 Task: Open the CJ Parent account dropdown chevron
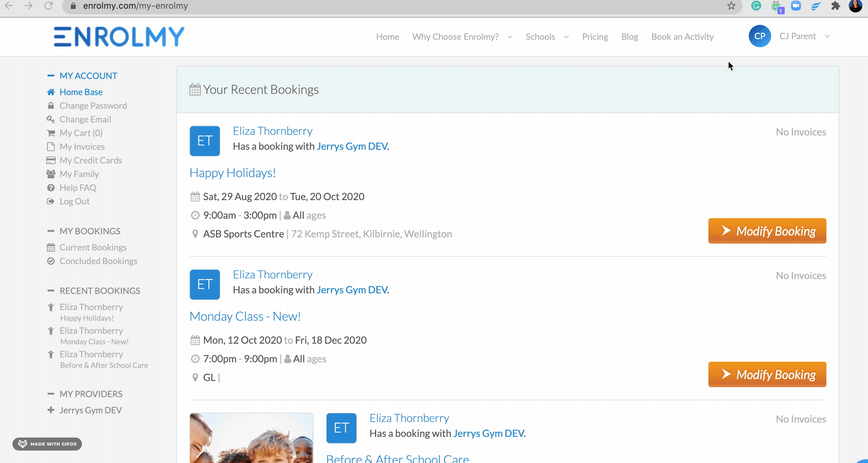827,36
